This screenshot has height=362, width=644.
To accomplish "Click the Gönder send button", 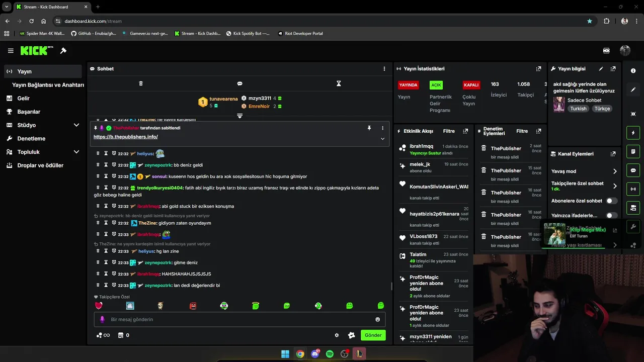I will 373,335.
